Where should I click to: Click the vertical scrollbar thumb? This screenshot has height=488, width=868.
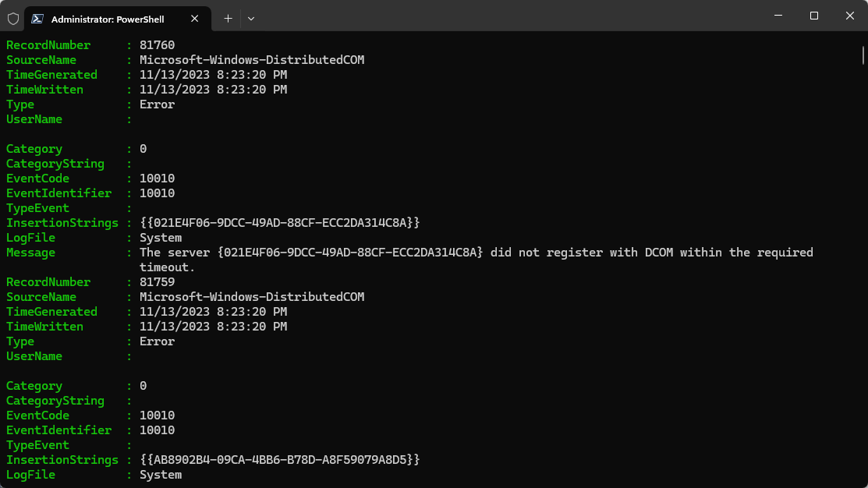tap(863, 55)
